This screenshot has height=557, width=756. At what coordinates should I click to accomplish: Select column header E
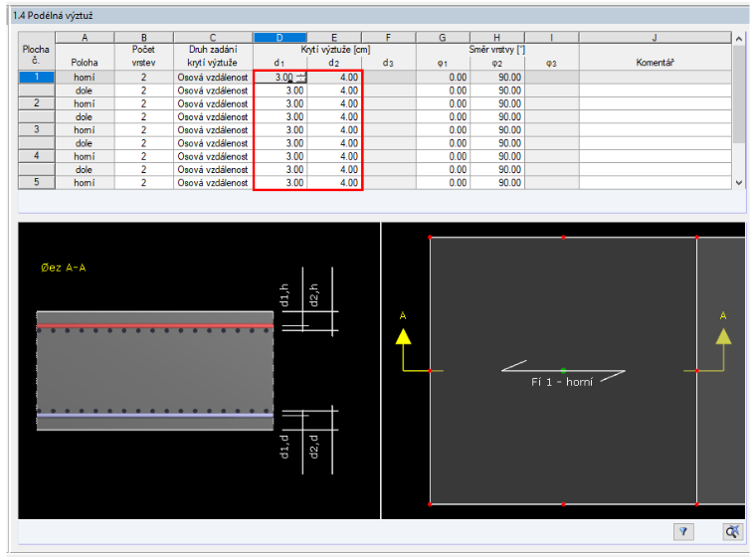point(334,38)
